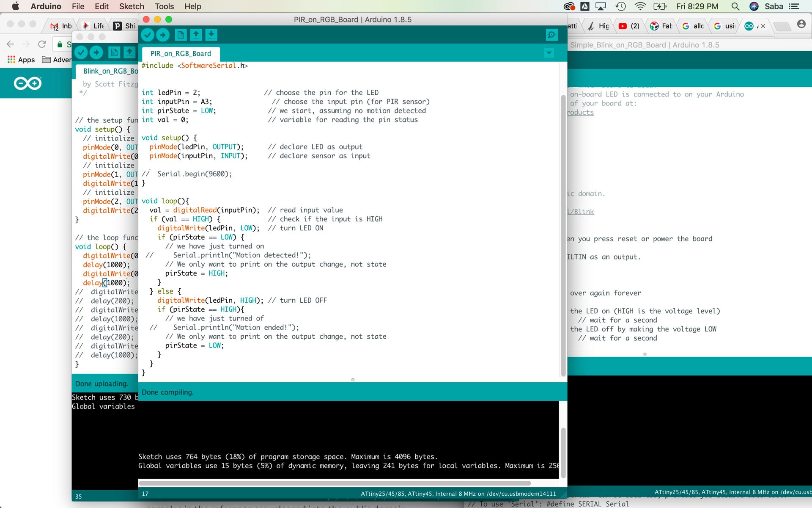Image resolution: width=812 pixels, height=508 pixels.
Task: Switch to YouTube (2) browser tab
Action: pyautogui.click(x=629, y=26)
